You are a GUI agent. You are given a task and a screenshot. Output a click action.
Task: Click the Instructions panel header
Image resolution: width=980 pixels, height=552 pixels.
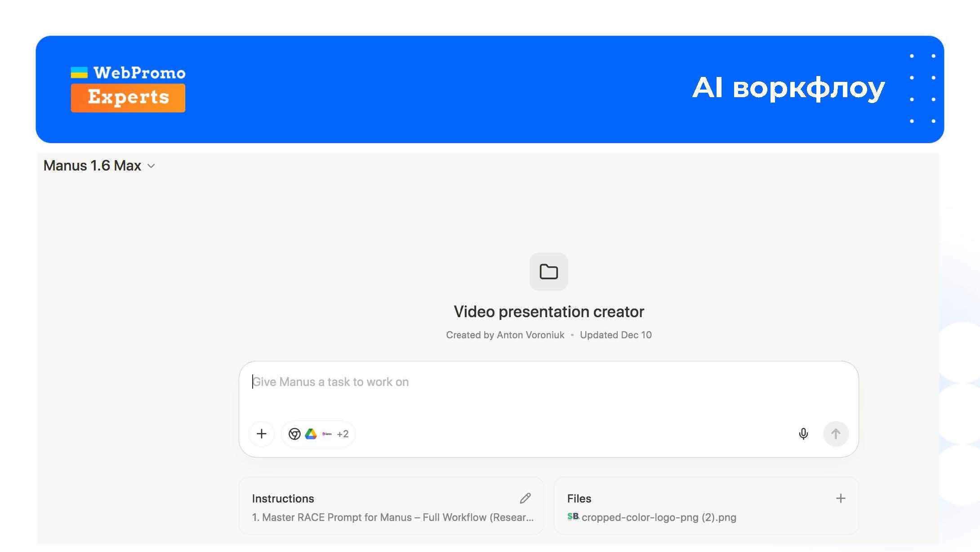[x=283, y=498]
